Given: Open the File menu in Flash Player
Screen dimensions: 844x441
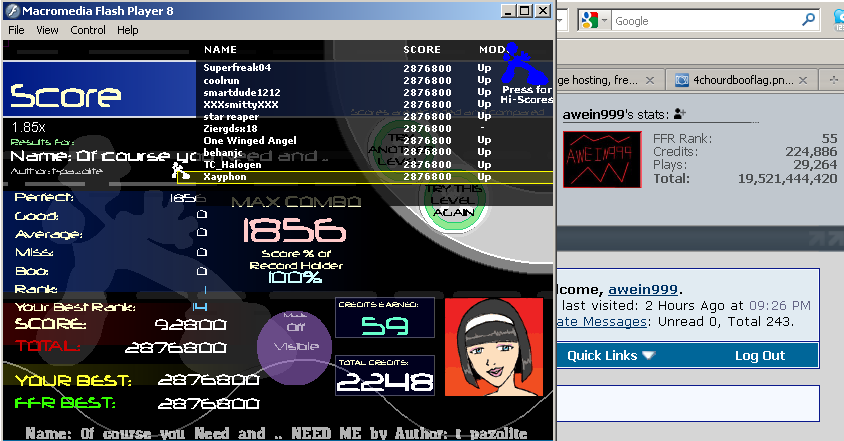Looking at the screenshot, I should click(x=16, y=30).
